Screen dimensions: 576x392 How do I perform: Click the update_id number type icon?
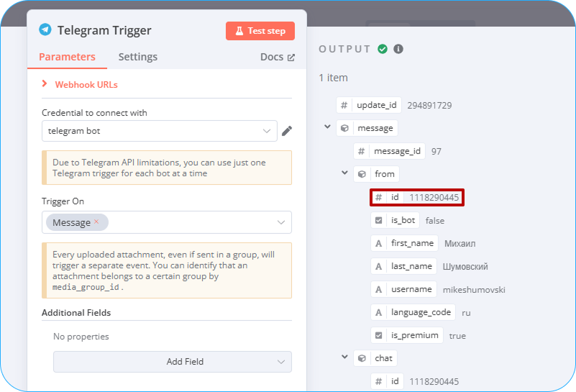(344, 106)
